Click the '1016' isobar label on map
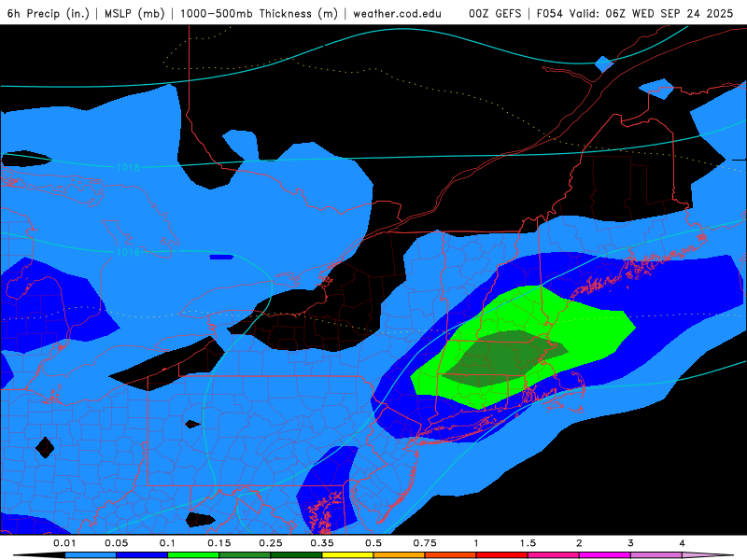The height and width of the screenshot is (560, 747). 128,252
